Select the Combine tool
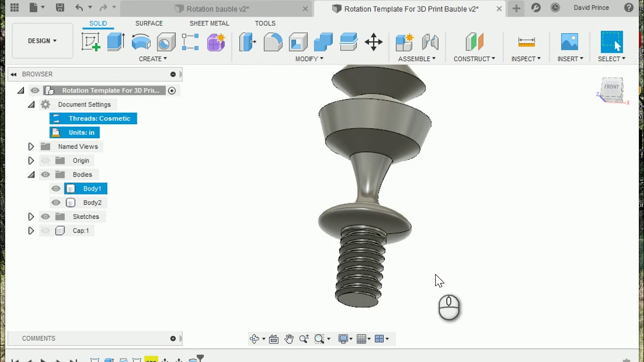The image size is (644, 362). (x=323, y=42)
